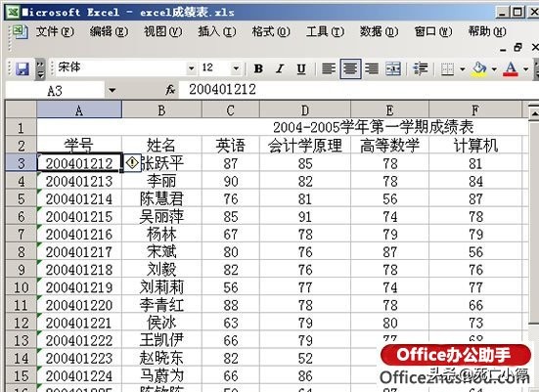Click the 姓名 header cell
The image size is (539, 392).
click(161, 145)
